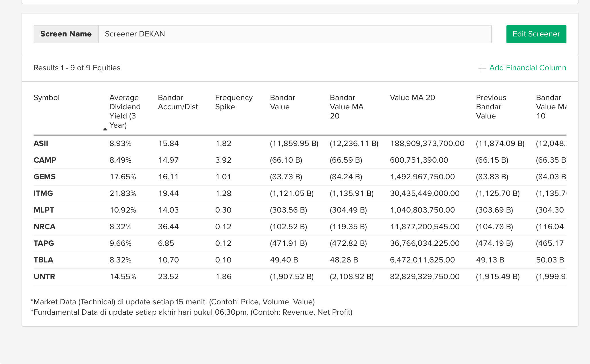Viewport: 590px width, 364px height.
Task: Click the Screen Name label
Action: pyautogui.click(x=66, y=34)
